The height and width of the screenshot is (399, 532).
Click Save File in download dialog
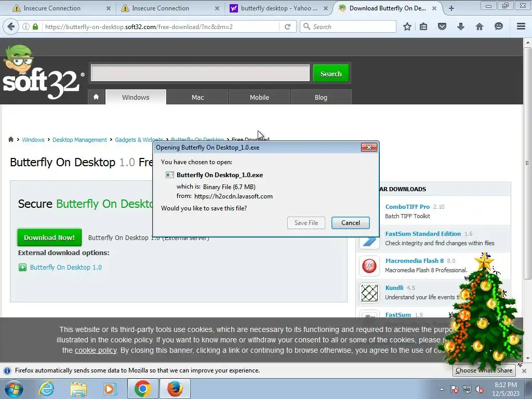point(306,223)
